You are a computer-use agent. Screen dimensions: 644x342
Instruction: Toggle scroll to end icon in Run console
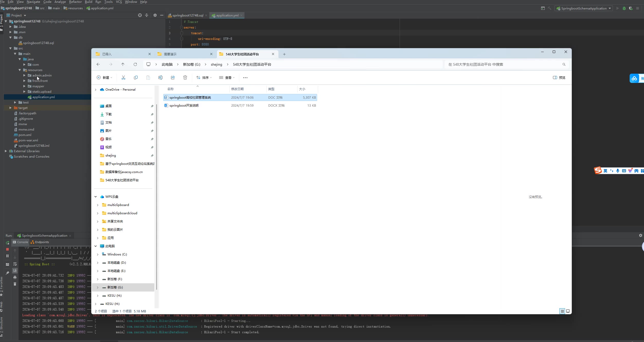tap(15, 270)
